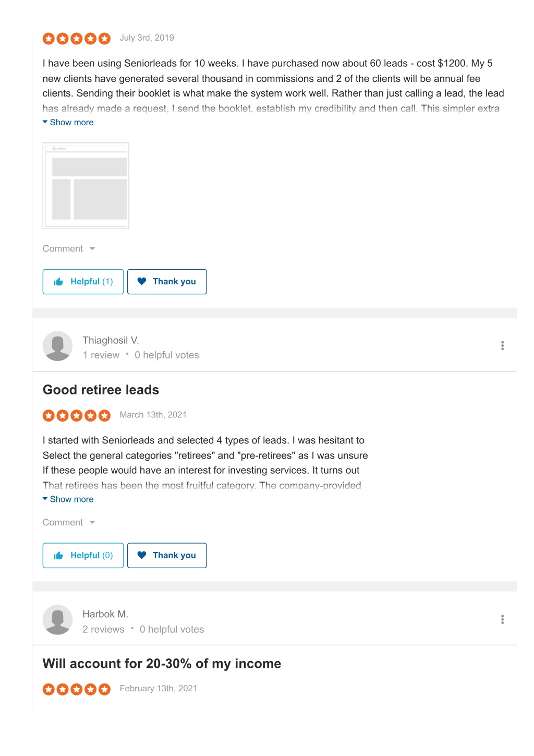The image size is (534, 756).
Task: Send Thank you for the July 2019 review
Action: (x=167, y=282)
